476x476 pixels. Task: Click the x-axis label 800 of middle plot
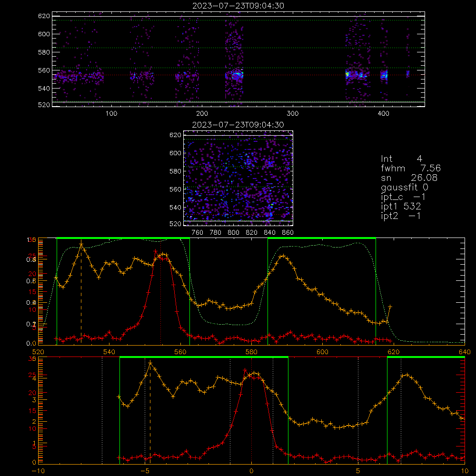click(233, 233)
